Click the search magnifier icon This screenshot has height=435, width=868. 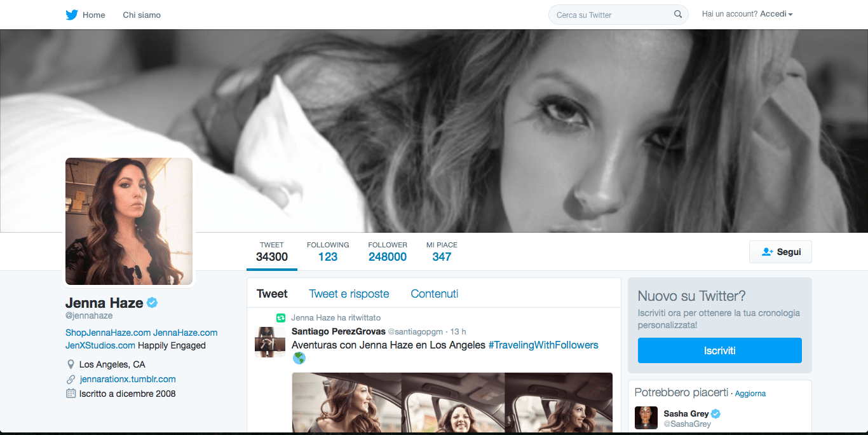click(678, 15)
